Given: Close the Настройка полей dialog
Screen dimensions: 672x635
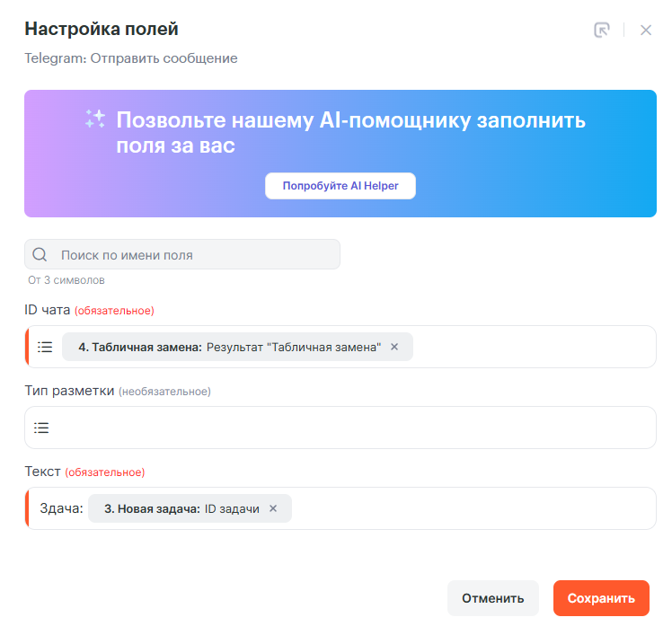Looking at the screenshot, I should [645, 30].
